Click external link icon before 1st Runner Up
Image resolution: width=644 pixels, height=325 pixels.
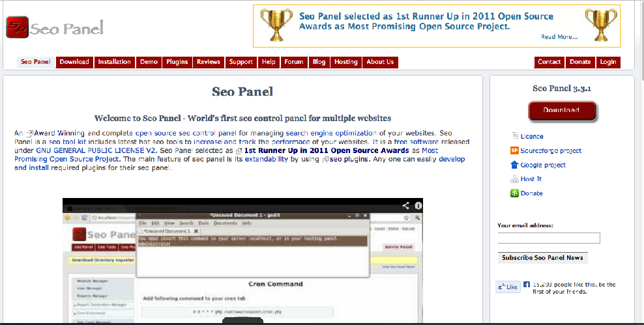tap(239, 151)
